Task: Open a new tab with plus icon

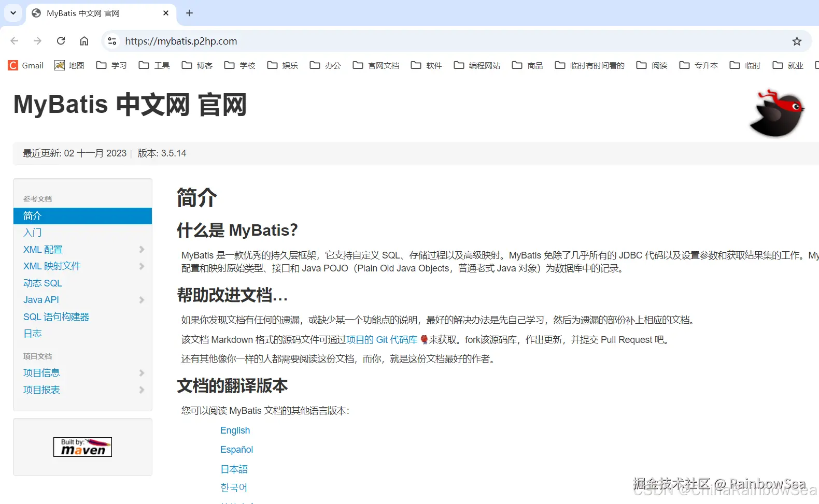Action: (189, 13)
